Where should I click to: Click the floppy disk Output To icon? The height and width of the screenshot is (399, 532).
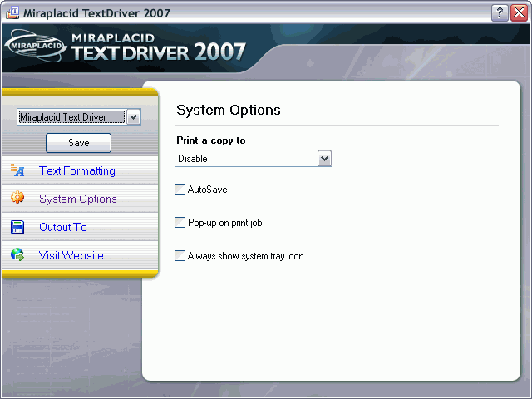17,227
